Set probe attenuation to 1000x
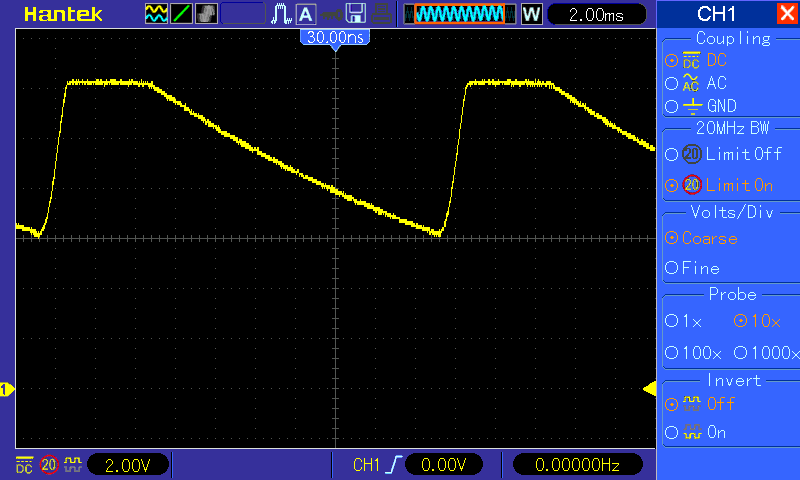Viewport: 800px width, 480px height. (x=766, y=352)
